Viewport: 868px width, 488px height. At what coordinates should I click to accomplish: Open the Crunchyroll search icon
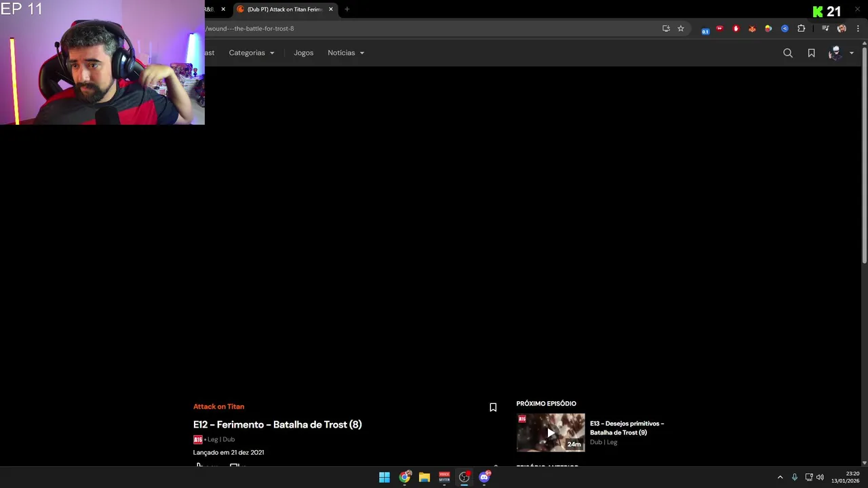point(788,53)
